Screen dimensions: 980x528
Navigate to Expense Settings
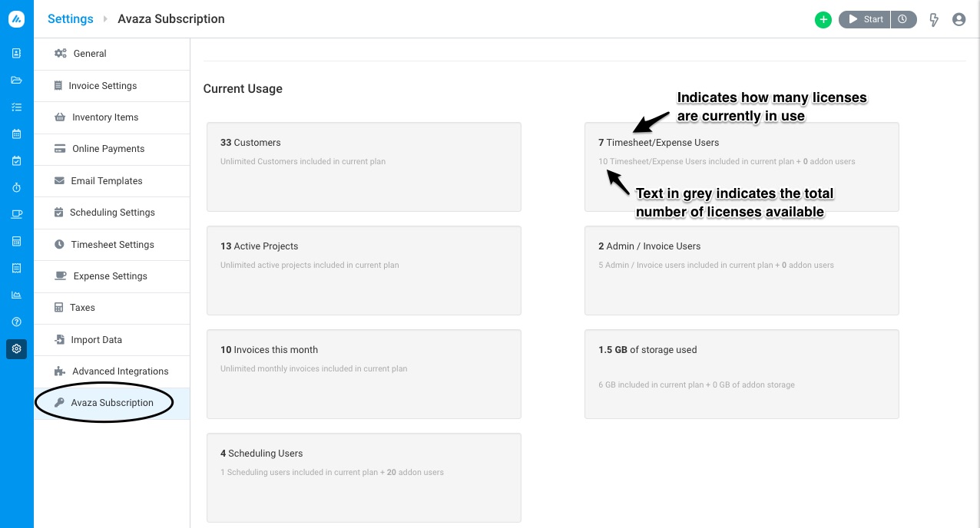point(112,276)
